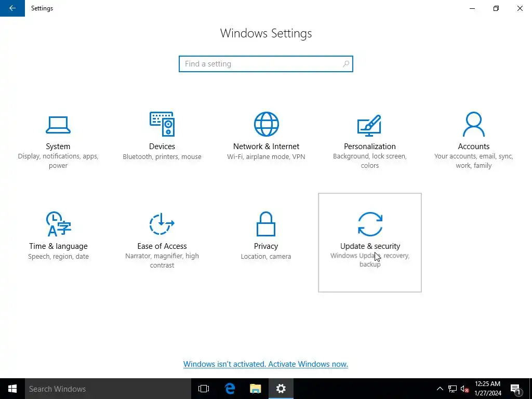Open the Privacy padlock icon
This screenshot has width=532, height=399.
coord(266,224)
